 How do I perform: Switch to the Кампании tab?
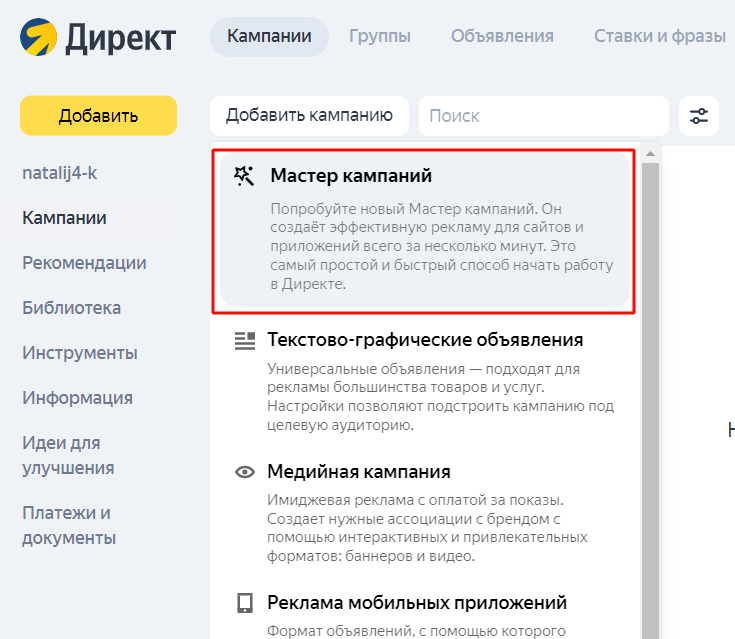click(269, 37)
